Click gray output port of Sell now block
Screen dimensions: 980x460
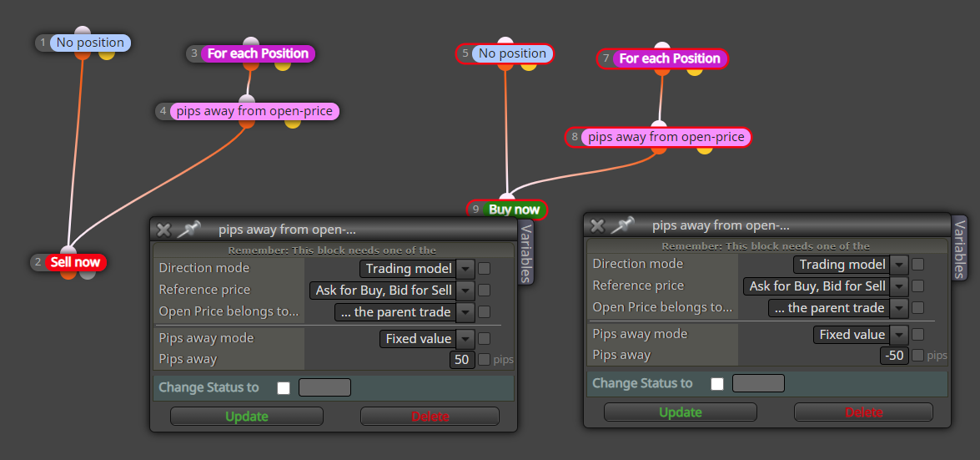coord(88,274)
